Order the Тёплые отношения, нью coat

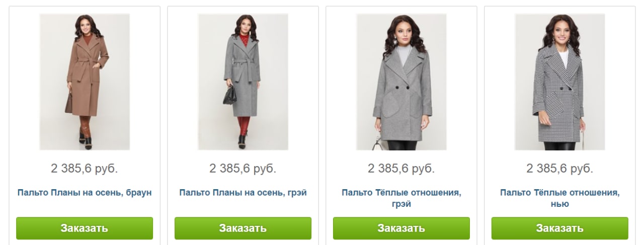tap(560, 228)
